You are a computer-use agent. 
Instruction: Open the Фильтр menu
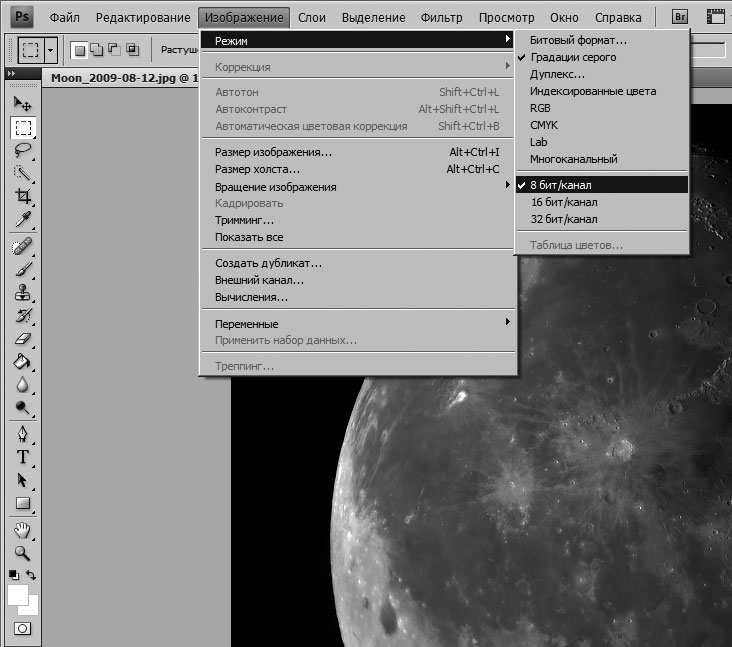441,17
